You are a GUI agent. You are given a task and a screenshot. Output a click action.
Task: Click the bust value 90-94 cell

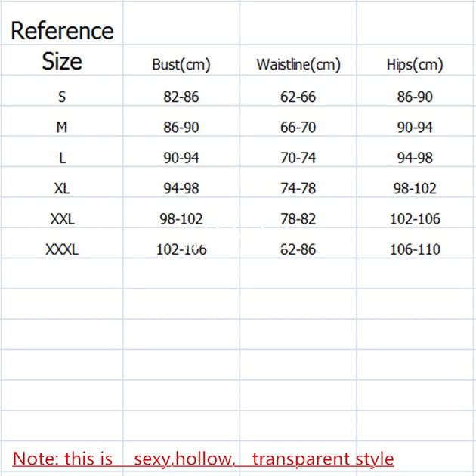click(181, 158)
